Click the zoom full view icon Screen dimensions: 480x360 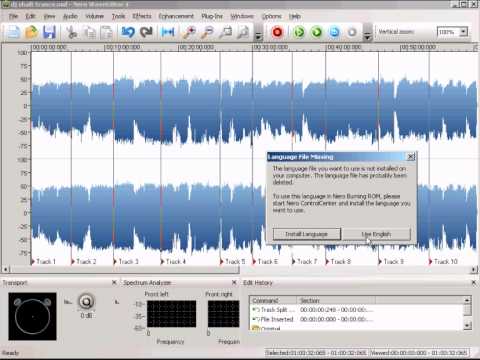(244, 32)
